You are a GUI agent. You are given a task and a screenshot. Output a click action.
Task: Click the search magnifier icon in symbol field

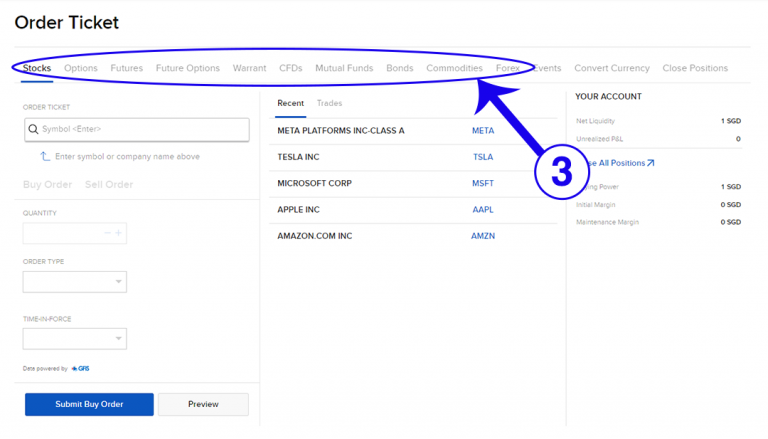tap(34, 129)
